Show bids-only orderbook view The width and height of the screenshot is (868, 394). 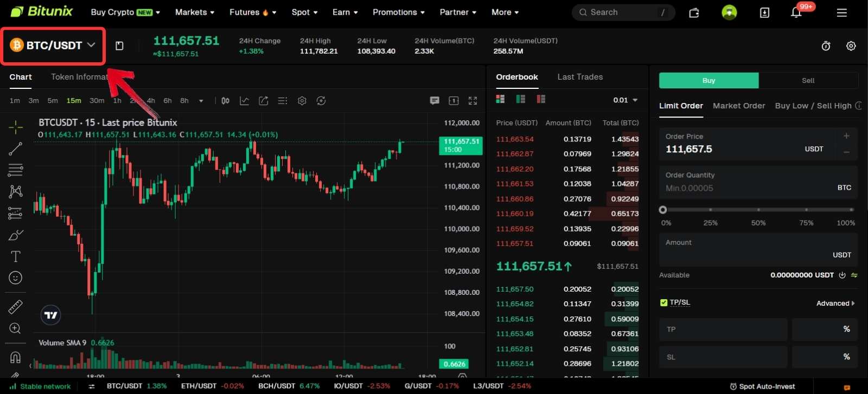(521, 99)
